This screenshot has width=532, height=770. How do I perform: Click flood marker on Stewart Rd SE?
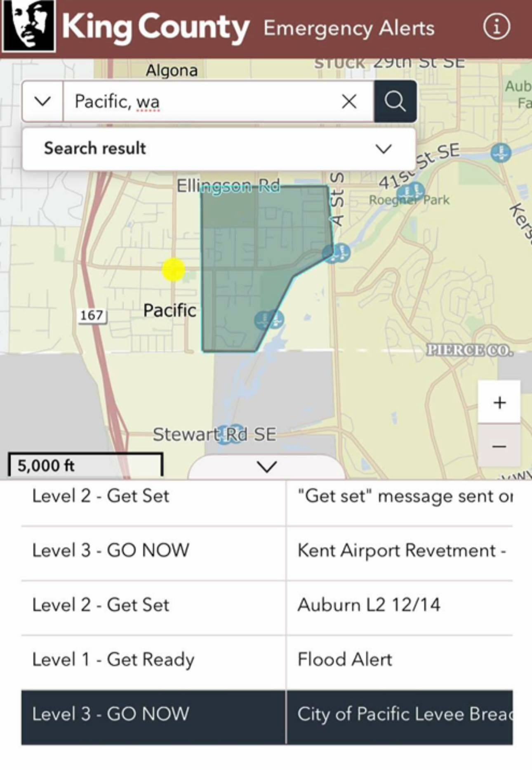point(230,434)
